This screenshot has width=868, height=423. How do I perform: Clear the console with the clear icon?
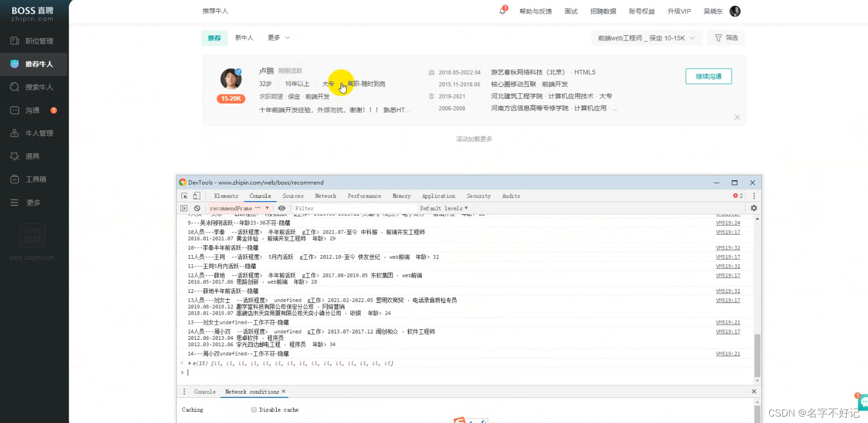click(197, 209)
